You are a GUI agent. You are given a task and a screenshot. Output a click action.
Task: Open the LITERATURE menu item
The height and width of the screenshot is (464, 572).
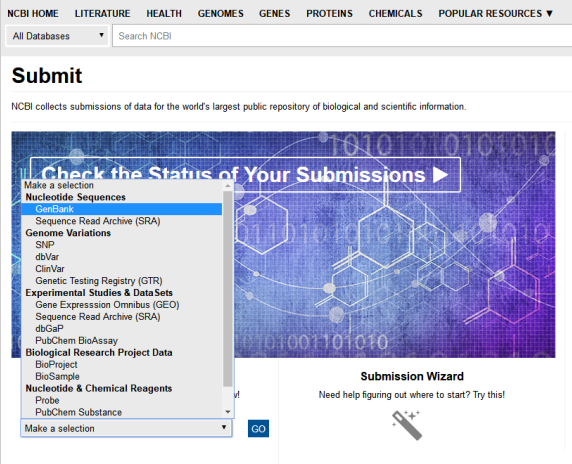coord(103,13)
